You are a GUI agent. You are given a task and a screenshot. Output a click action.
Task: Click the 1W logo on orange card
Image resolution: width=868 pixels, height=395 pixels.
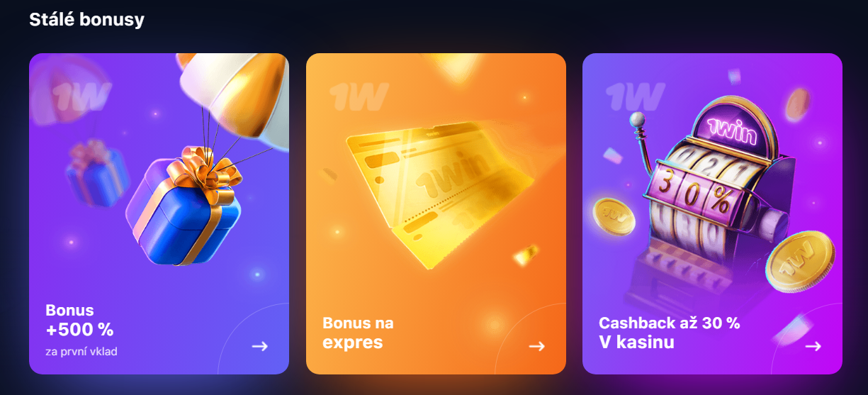pyautogui.click(x=359, y=96)
